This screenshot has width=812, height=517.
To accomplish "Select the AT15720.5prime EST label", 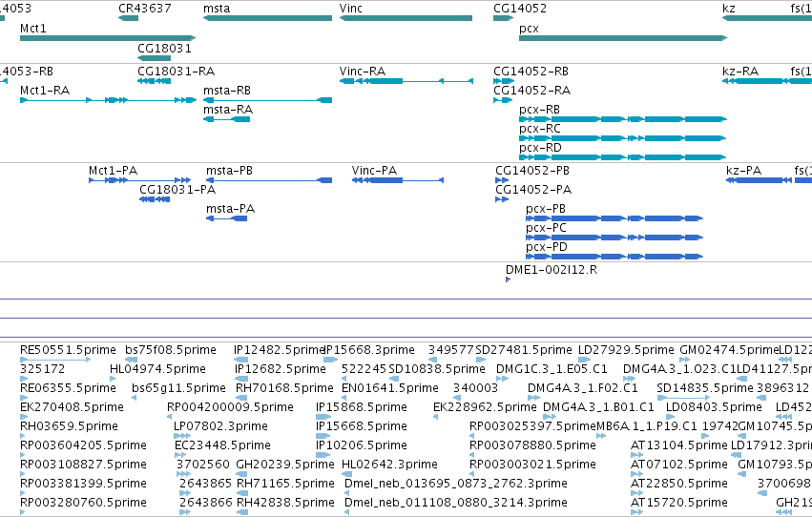I will (x=679, y=503).
